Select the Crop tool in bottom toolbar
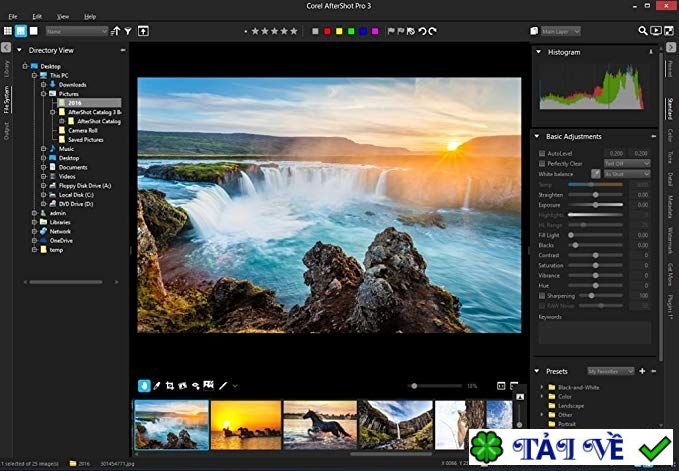The image size is (679, 471). tap(171, 385)
